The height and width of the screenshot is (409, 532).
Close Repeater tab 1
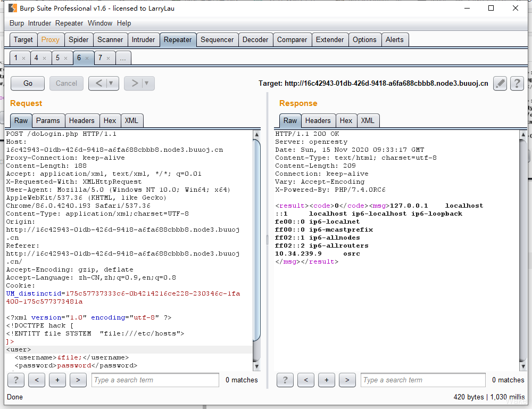pos(24,59)
